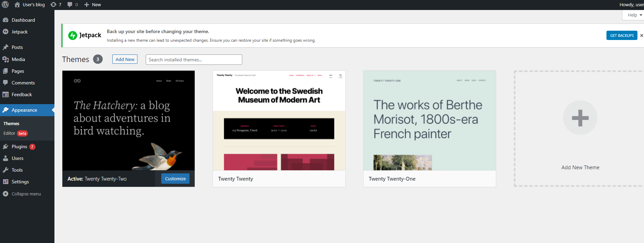Click the Search installed themes field
This screenshot has height=243, width=644.
[194, 60]
